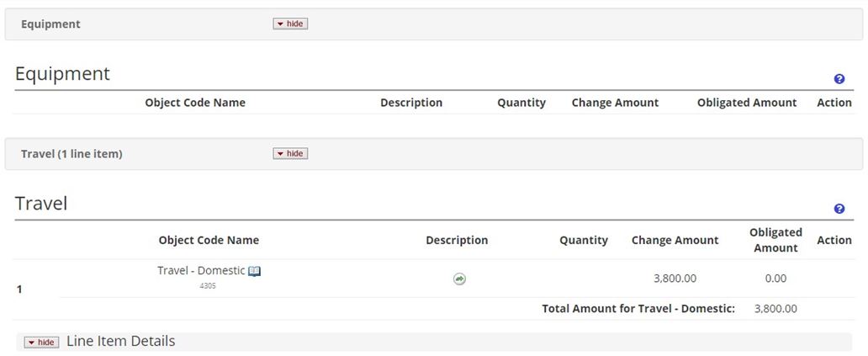
Task: Click the Travel - Domestic object code name
Action: point(201,271)
